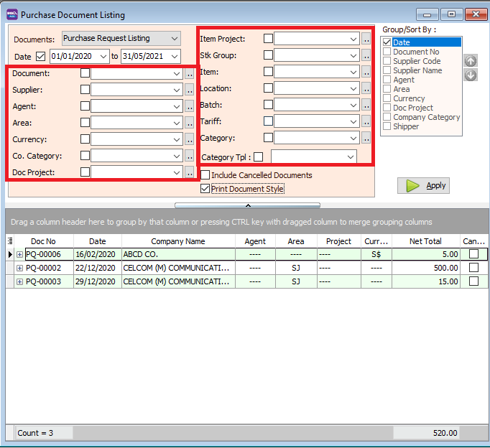Open the Category Tpl dropdown arrow

[x=351, y=157]
